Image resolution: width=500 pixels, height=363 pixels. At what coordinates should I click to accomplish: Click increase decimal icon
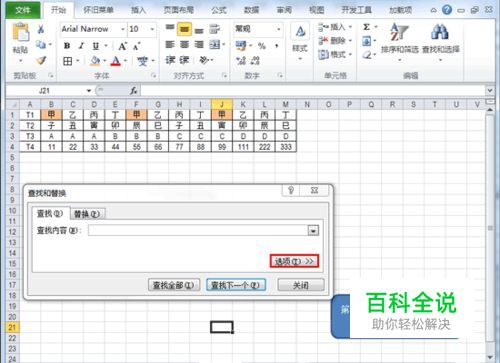click(241, 60)
